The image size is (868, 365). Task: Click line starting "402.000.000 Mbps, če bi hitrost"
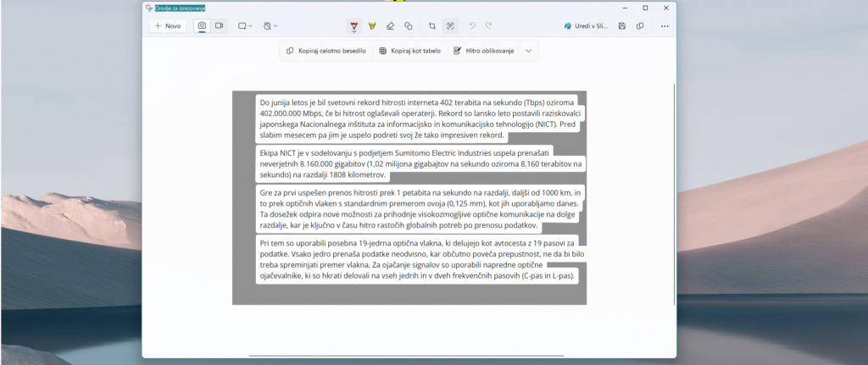(x=420, y=113)
